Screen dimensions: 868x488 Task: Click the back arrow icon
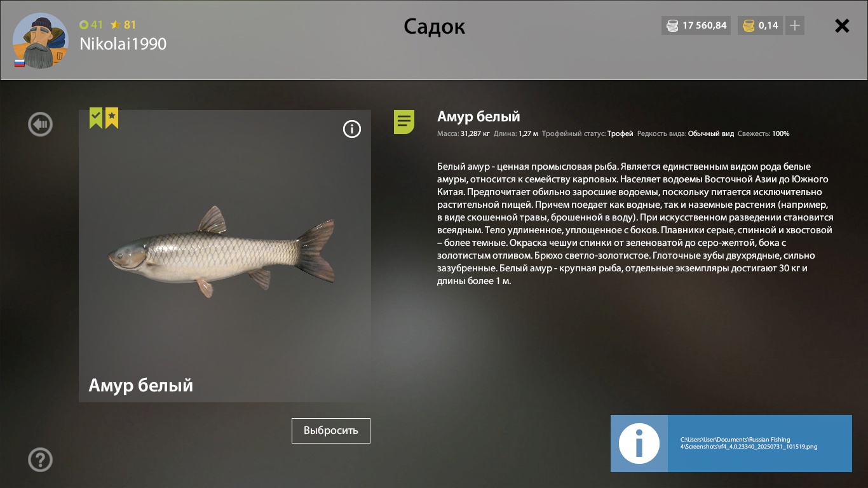tap(41, 124)
